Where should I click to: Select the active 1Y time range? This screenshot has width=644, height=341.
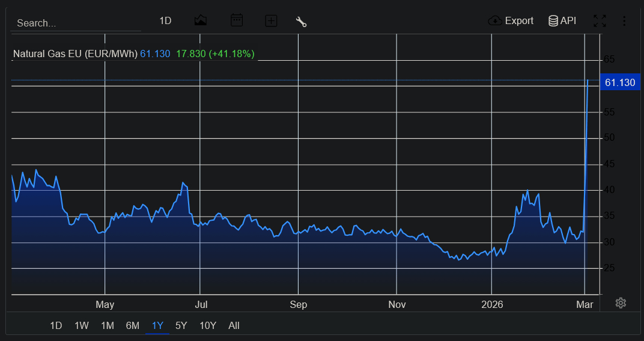[x=157, y=325]
